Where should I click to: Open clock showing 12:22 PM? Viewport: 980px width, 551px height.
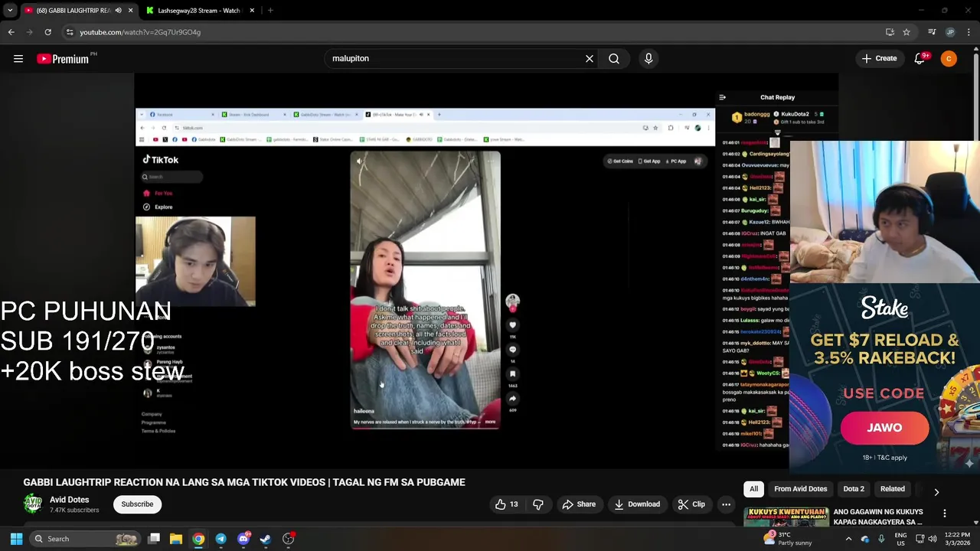957,539
